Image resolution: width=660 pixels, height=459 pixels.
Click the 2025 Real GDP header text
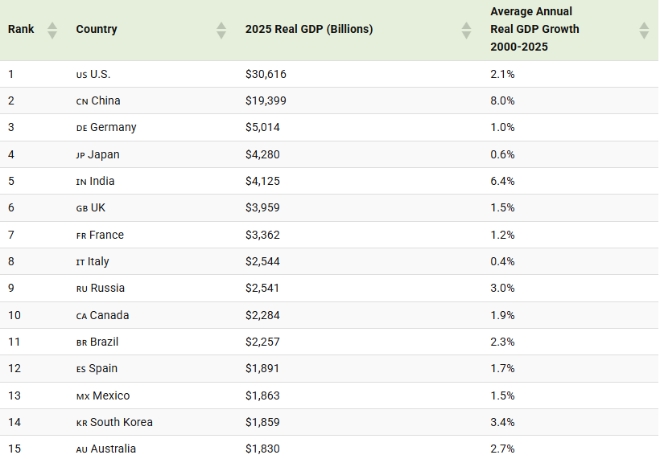coord(309,30)
